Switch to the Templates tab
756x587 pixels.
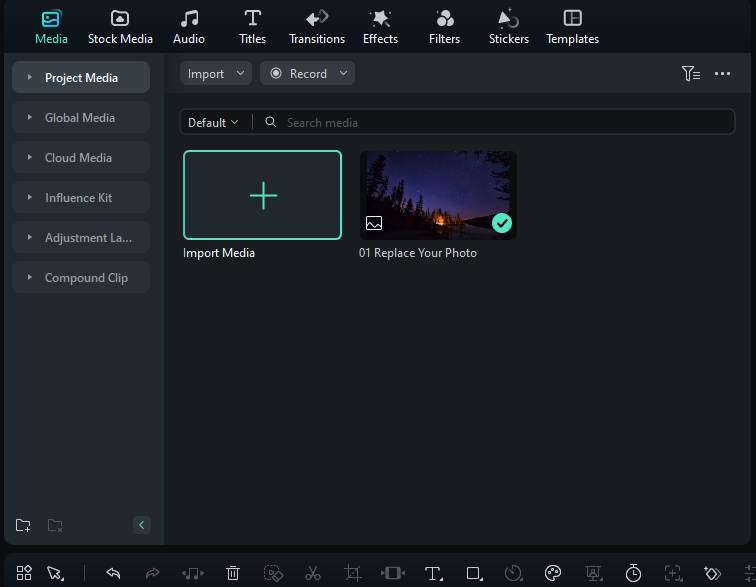click(572, 27)
